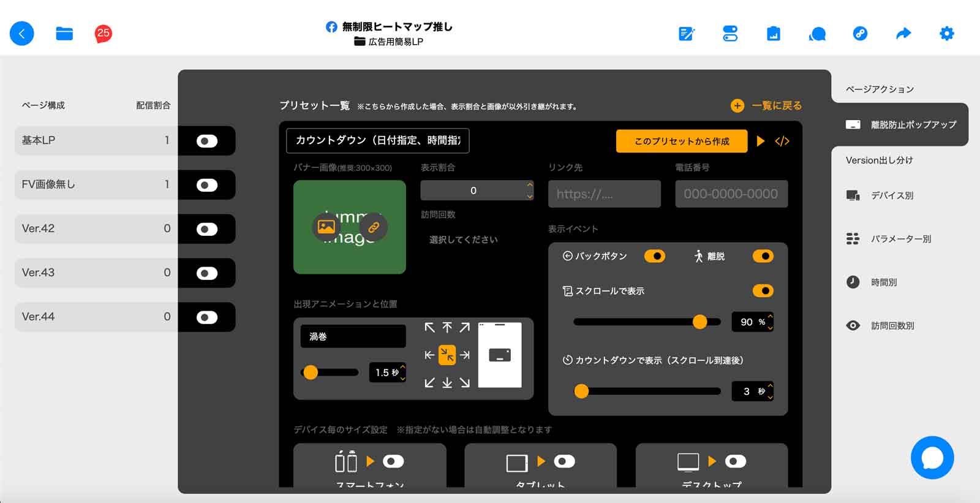Click the edit note icon in top toolbar
The height and width of the screenshot is (503, 980).
[687, 34]
